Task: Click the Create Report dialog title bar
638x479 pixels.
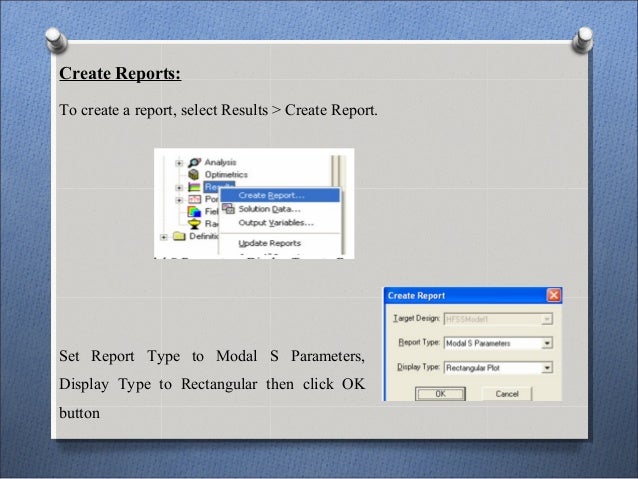Action: pyautogui.click(x=473, y=295)
